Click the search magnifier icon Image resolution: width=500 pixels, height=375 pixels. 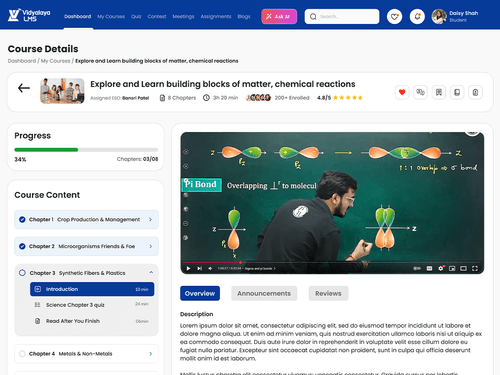click(x=313, y=16)
